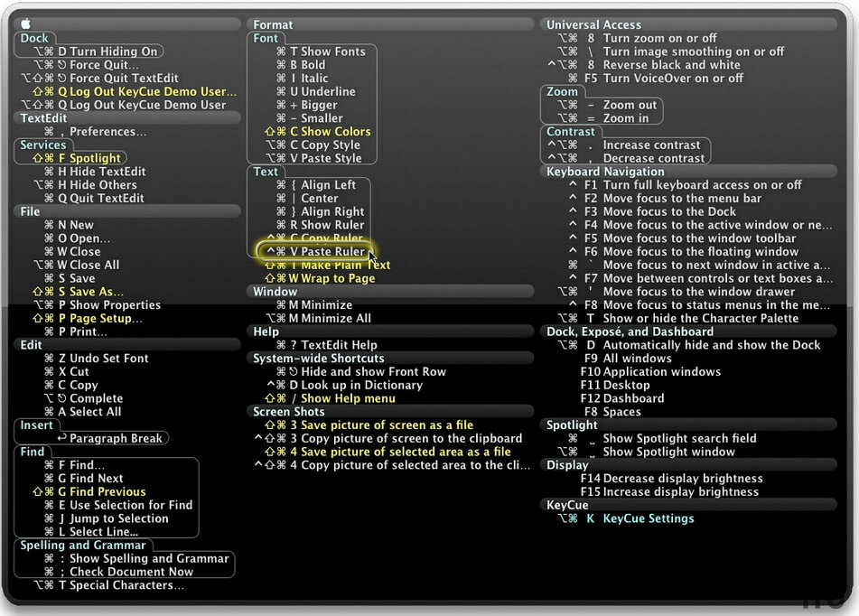859x616 pixels.
Task: Select Zoom out under Zoom
Action: pos(606,105)
